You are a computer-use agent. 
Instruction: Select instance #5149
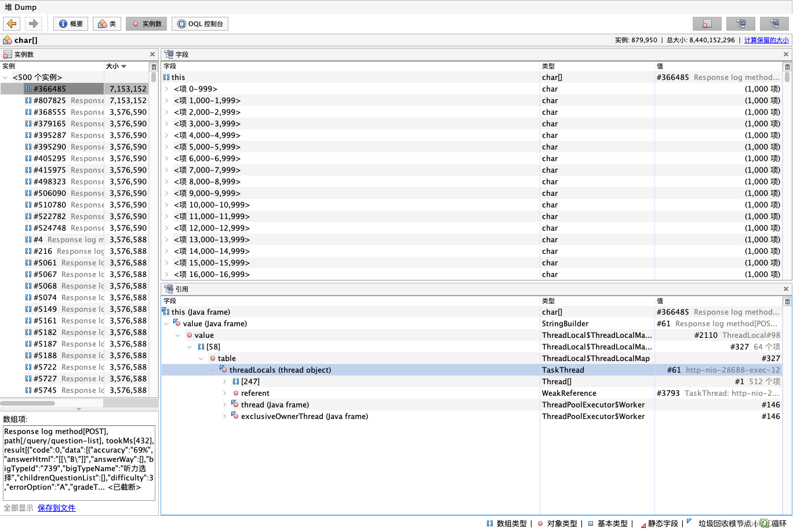tap(74, 309)
